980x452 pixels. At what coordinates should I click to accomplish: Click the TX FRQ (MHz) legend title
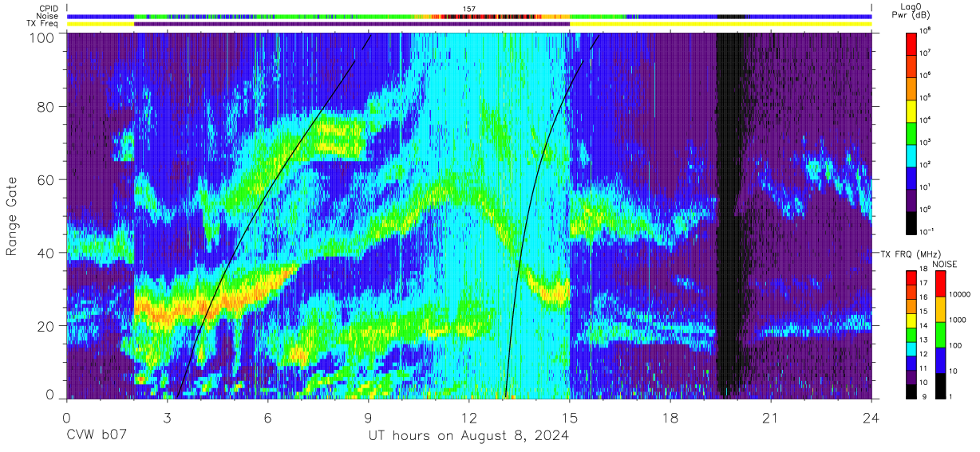pyautogui.click(x=912, y=254)
